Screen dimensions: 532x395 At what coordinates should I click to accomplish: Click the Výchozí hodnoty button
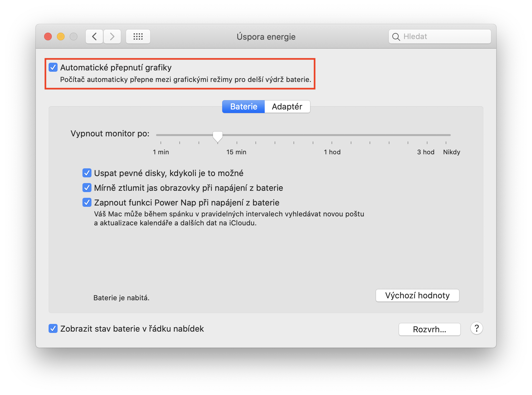coord(418,295)
